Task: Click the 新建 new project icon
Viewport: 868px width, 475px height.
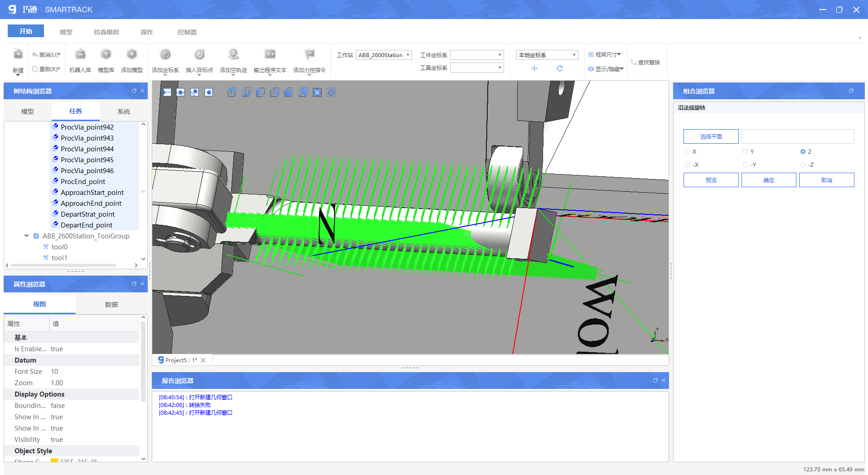Action: 18,55
